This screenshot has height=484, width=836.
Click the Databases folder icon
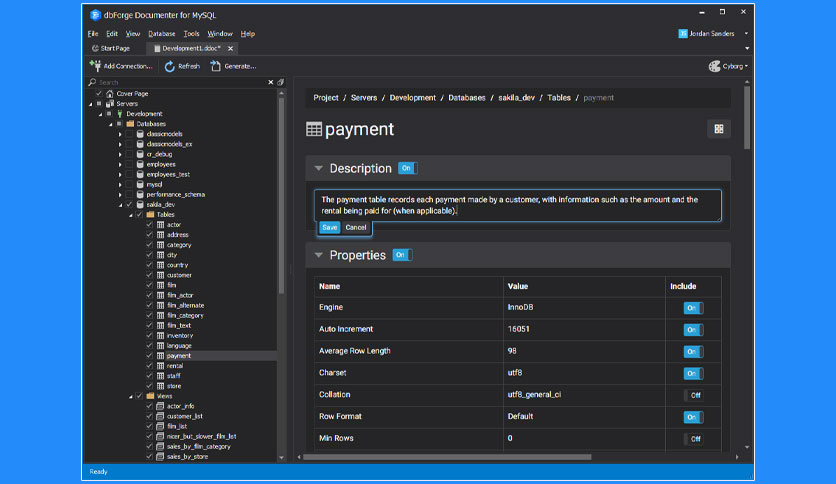(x=130, y=124)
